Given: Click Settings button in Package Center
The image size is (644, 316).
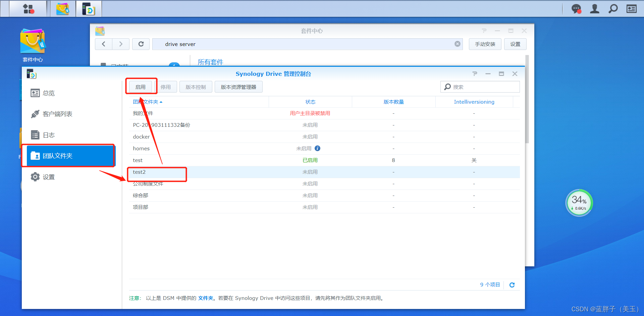Looking at the screenshot, I should (x=515, y=44).
